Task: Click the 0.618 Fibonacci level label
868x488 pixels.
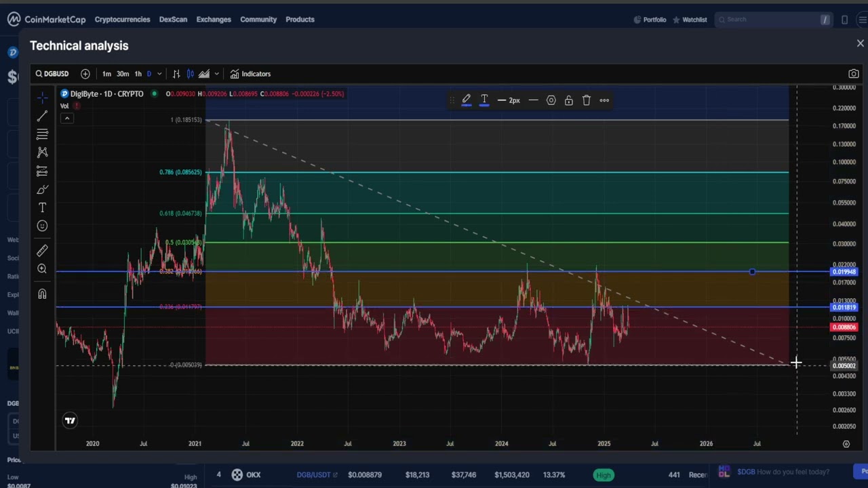Action: coord(180,213)
